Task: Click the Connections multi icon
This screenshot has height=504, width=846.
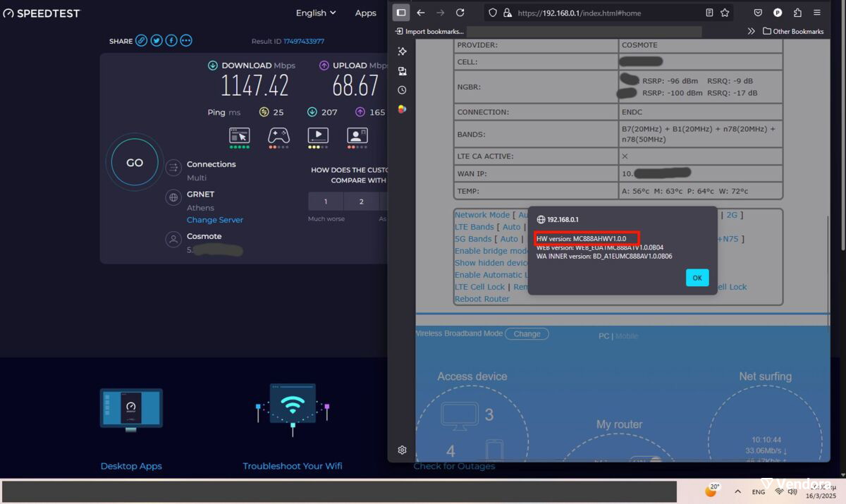Action: click(x=173, y=168)
